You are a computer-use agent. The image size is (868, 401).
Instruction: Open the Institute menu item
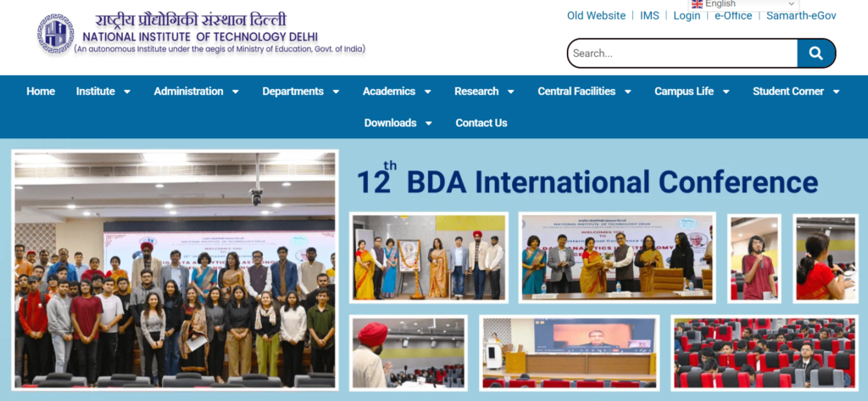tap(95, 92)
